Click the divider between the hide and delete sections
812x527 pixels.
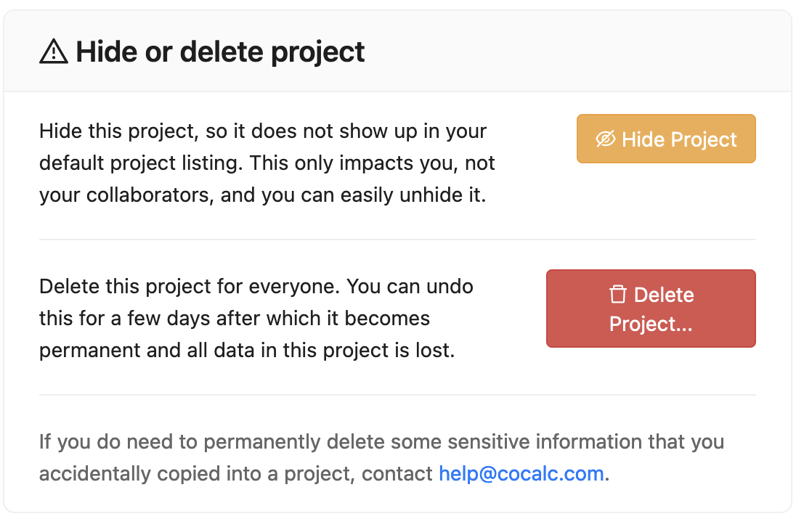(397, 239)
